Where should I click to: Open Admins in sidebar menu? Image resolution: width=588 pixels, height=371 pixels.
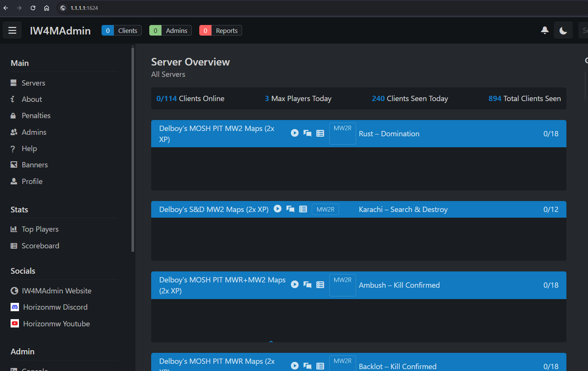[x=34, y=132]
